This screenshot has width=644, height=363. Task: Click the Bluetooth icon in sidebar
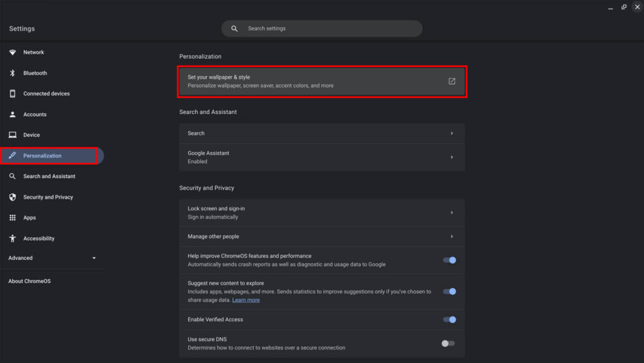(12, 73)
